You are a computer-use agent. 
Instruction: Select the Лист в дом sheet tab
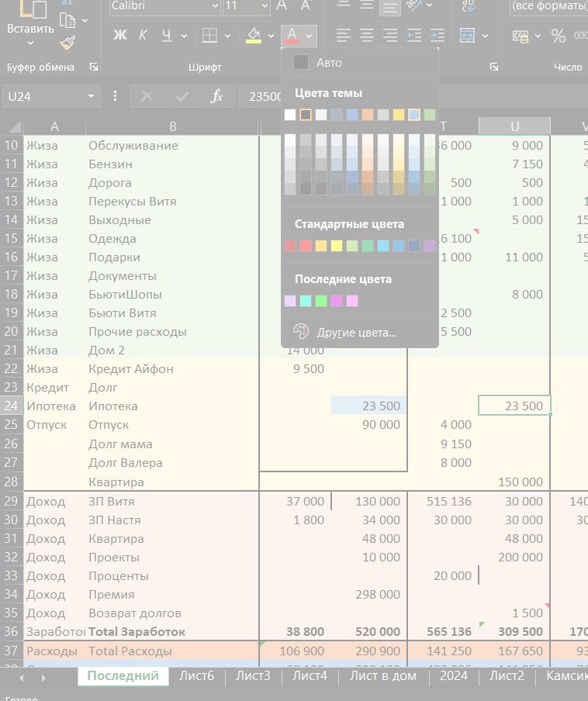(x=382, y=675)
